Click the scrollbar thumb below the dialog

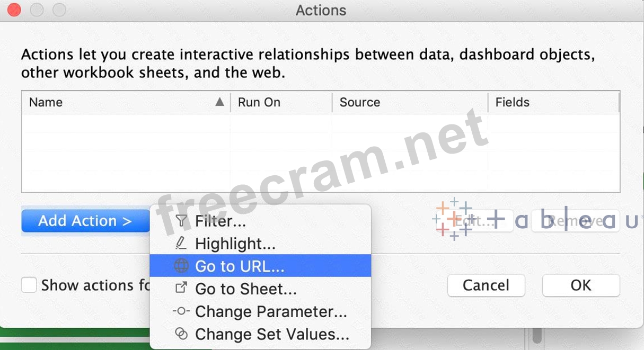coord(537,337)
